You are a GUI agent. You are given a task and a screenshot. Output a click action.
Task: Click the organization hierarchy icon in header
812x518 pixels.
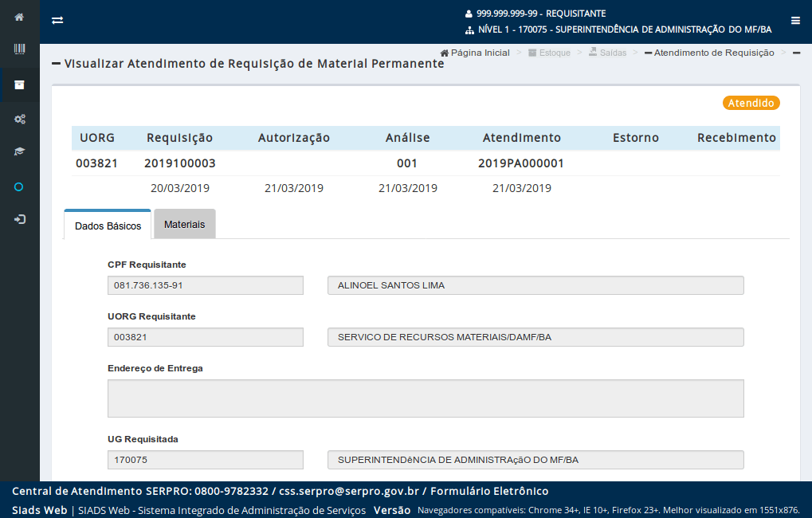coord(469,30)
